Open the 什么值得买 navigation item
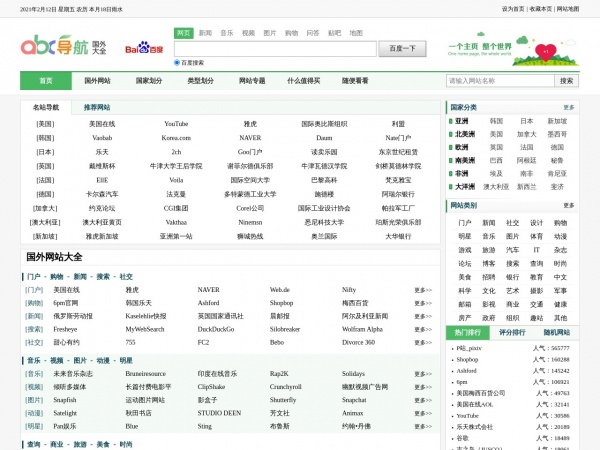This screenshot has height=450, width=600. click(304, 81)
